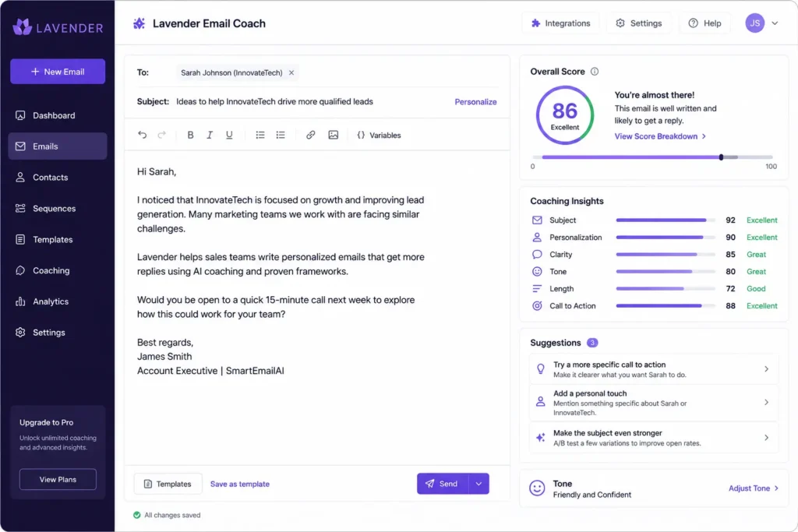Go to Coaching section
Viewport: 798px width, 532px height.
(x=58, y=270)
